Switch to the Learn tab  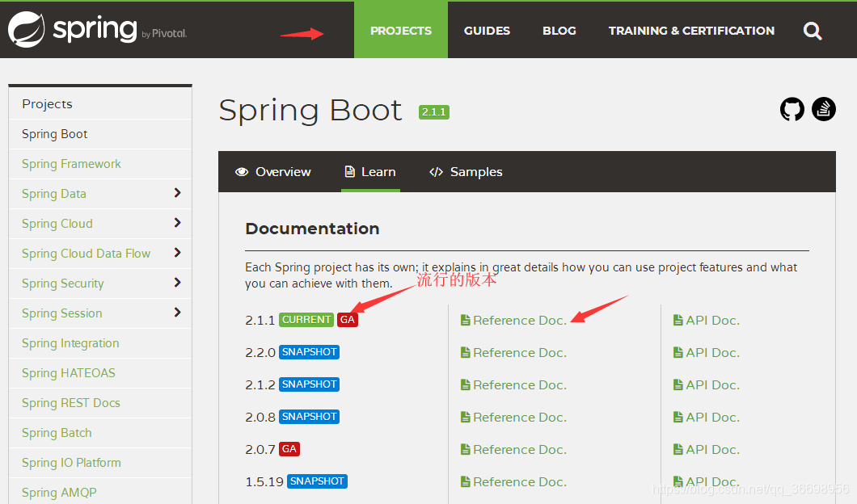[370, 172]
